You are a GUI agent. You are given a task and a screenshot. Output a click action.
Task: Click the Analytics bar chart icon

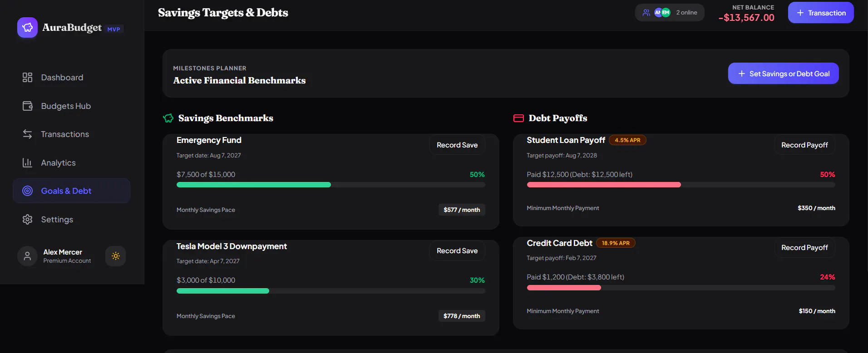coord(27,163)
